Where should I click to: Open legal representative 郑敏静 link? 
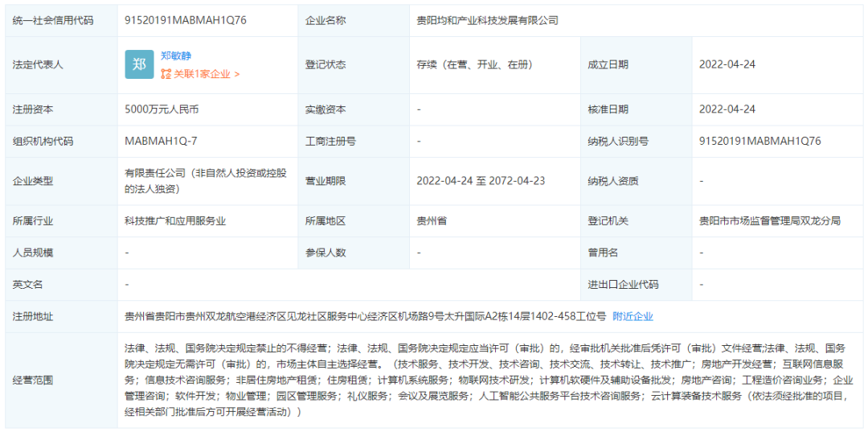(x=176, y=56)
